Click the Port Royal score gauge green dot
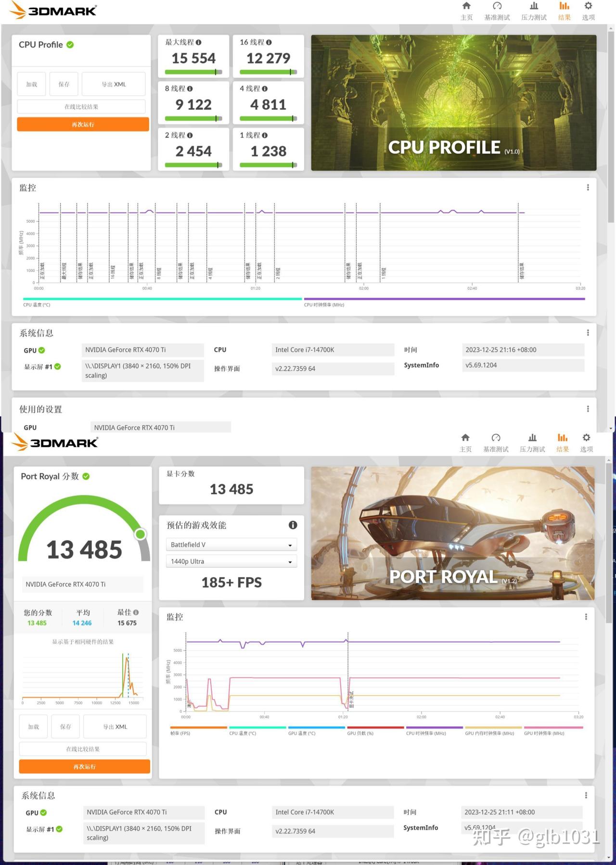This screenshot has width=616, height=865. coord(141,534)
